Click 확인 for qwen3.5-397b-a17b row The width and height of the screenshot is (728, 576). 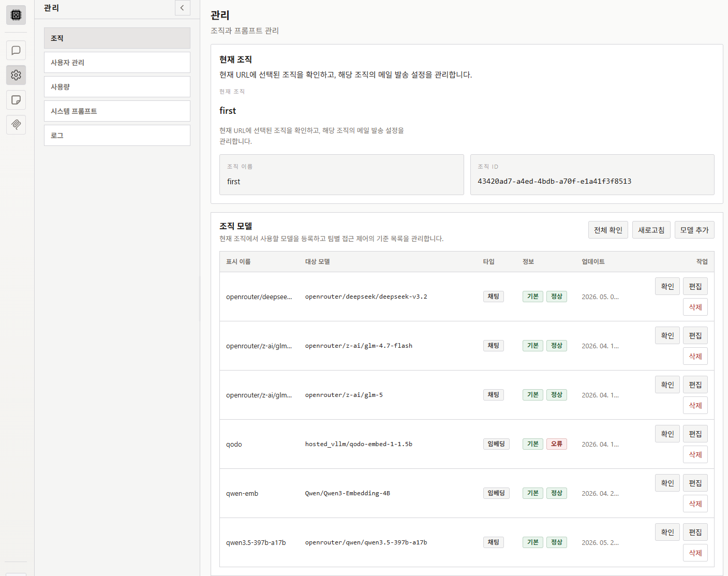(667, 532)
